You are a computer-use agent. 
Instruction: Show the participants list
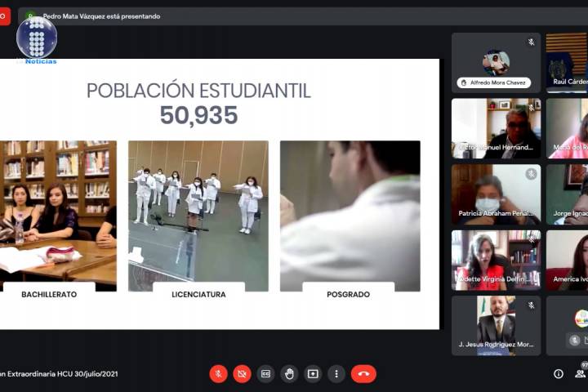point(580,373)
